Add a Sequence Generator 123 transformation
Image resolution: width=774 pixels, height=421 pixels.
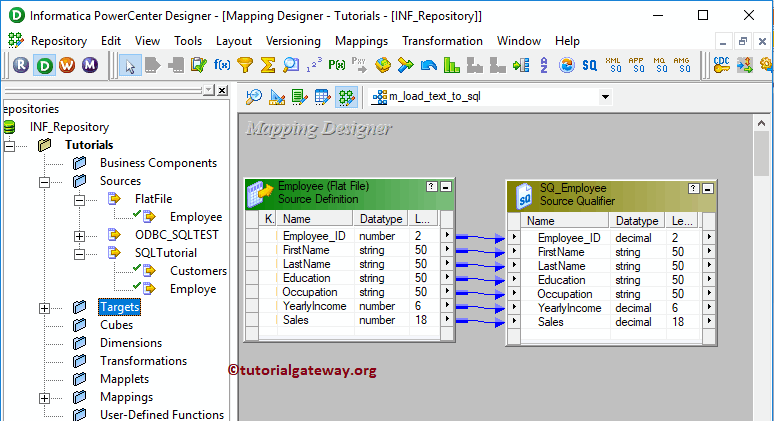[x=314, y=65]
